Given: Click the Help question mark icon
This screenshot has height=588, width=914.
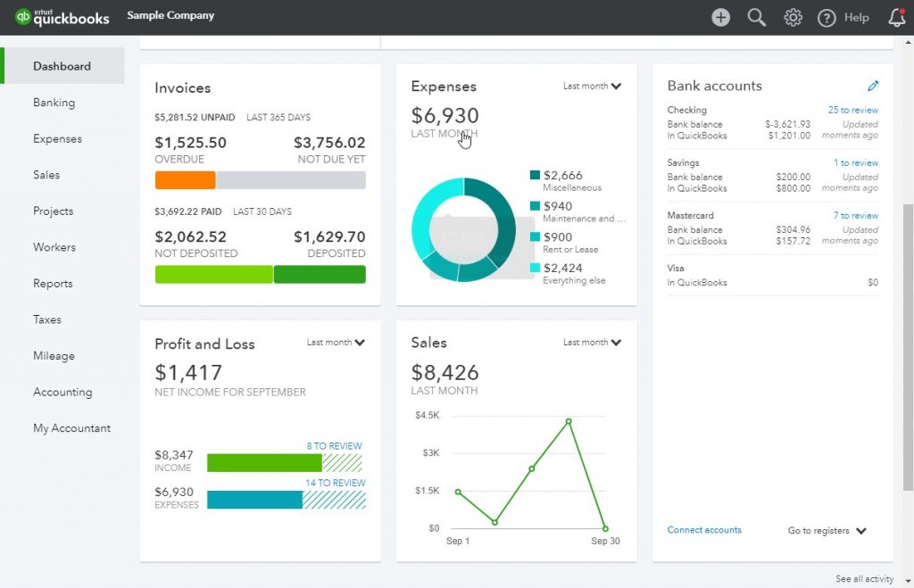Looking at the screenshot, I should click(827, 18).
